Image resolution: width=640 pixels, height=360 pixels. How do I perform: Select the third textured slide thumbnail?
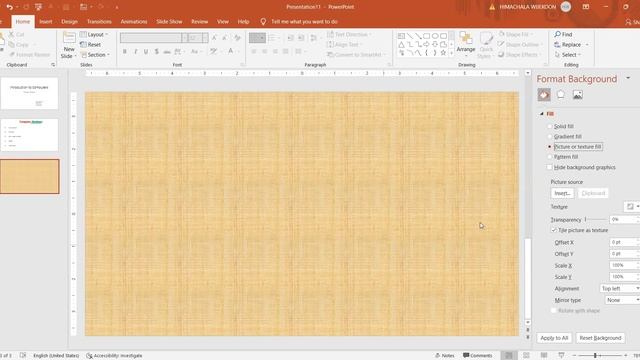click(x=29, y=176)
